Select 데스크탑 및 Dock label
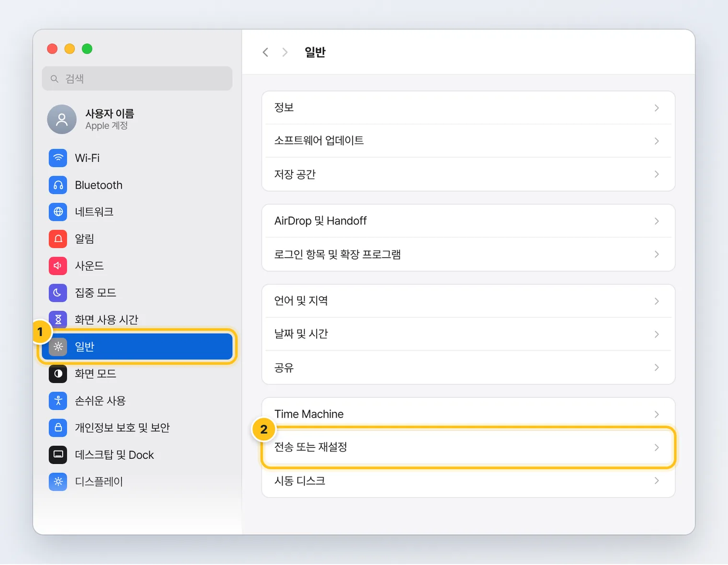 point(114,454)
